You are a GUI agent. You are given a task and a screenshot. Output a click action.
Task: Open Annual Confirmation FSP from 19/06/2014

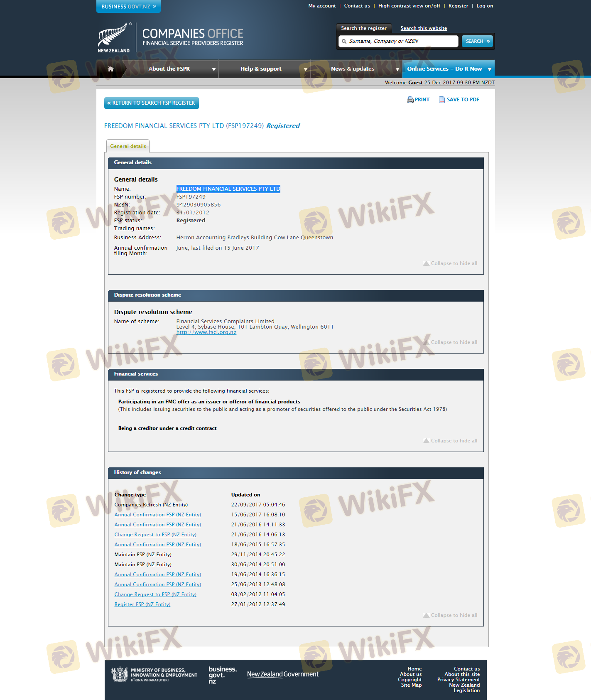[158, 575]
